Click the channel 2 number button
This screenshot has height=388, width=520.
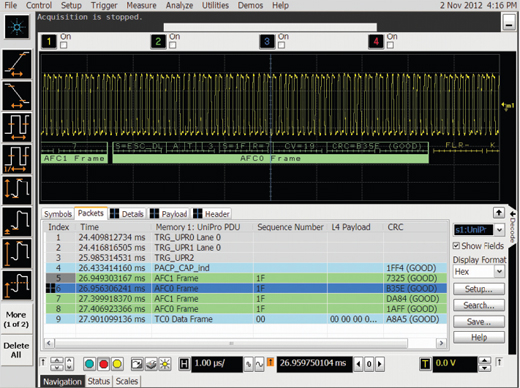[x=158, y=41]
